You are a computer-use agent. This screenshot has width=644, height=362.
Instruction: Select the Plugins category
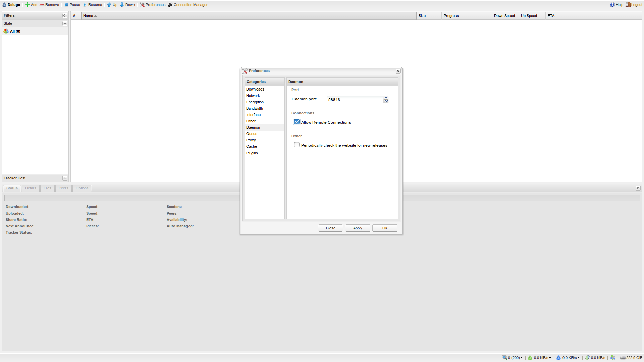click(252, 153)
